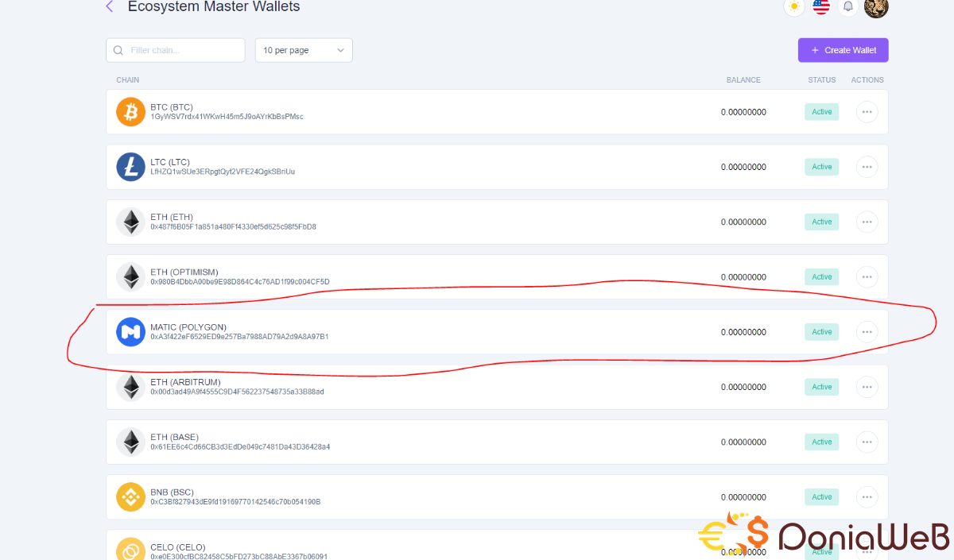Image resolution: width=954 pixels, height=560 pixels.
Task: Open the US flag language selector
Action: pos(821,7)
